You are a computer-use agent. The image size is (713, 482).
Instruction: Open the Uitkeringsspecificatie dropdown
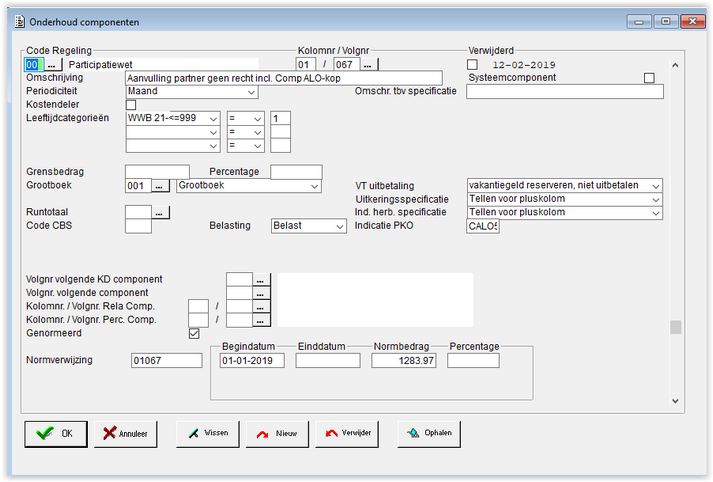[x=564, y=199]
